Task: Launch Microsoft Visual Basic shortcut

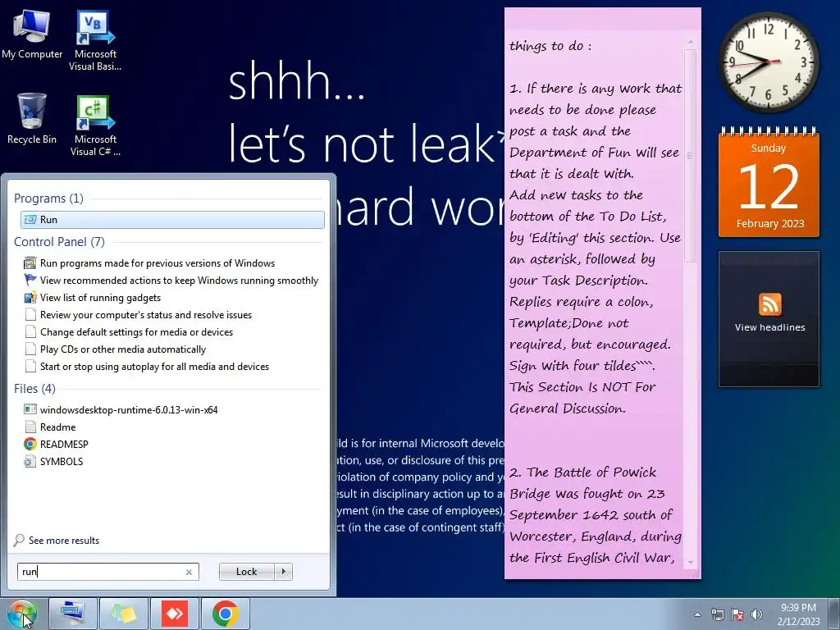Action: pos(95,41)
